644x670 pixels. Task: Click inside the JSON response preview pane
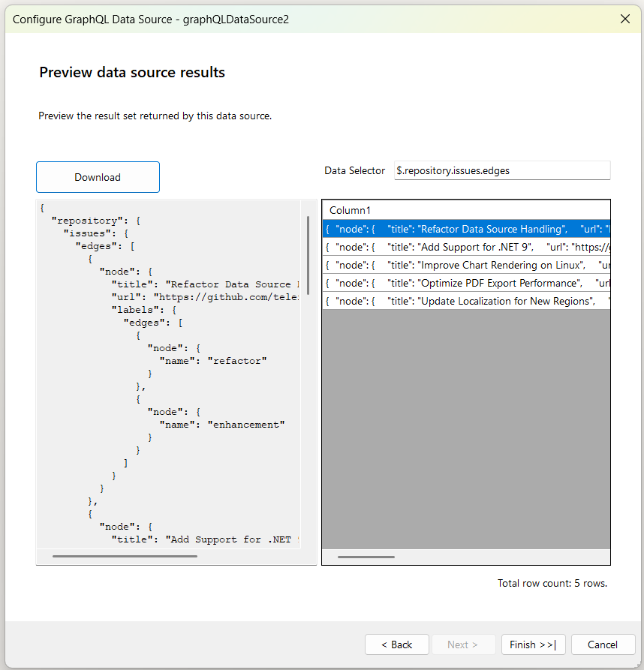(x=165, y=375)
